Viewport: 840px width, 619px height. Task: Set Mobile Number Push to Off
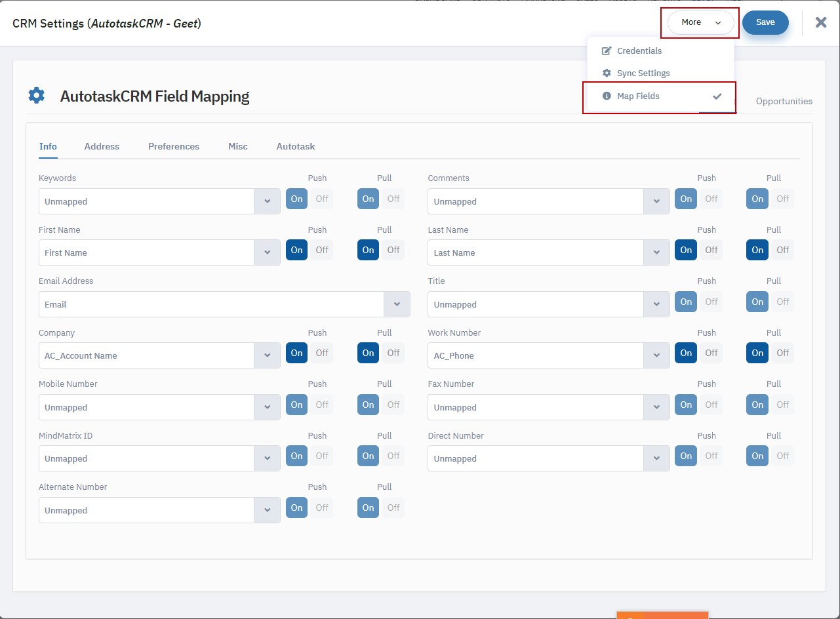tap(322, 405)
